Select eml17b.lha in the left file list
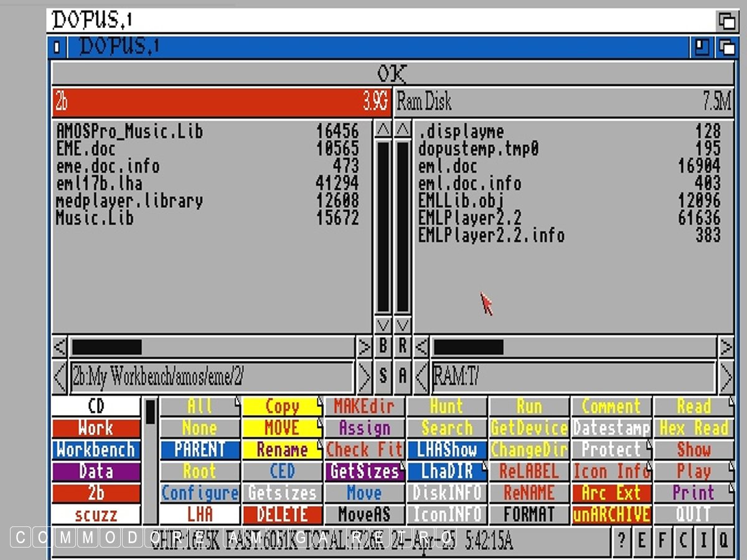 [x=100, y=184]
